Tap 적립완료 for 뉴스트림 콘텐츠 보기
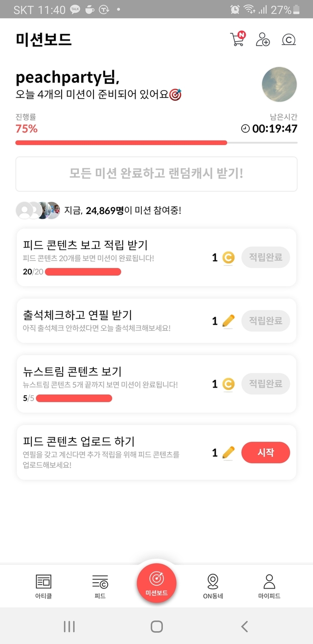The width and height of the screenshot is (313, 644). coord(266,384)
